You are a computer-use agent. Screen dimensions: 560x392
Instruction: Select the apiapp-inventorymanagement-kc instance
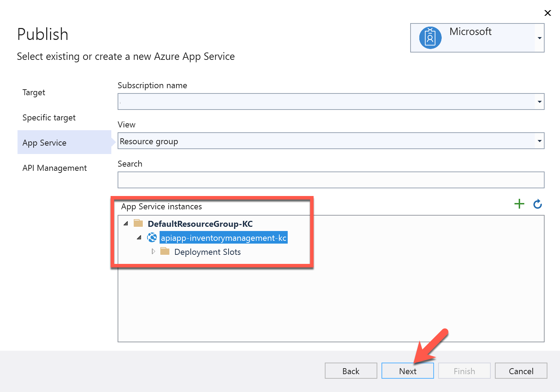[224, 237]
